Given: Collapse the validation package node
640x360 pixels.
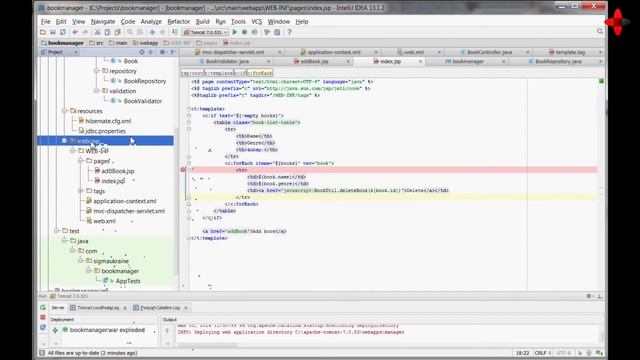Looking at the screenshot, I should click(x=96, y=91).
